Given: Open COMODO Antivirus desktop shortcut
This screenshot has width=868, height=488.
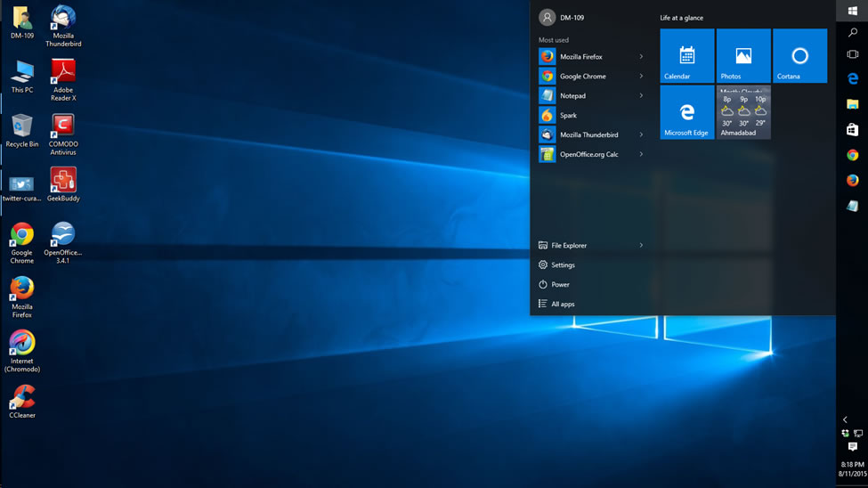Looking at the screenshot, I should coord(63,134).
